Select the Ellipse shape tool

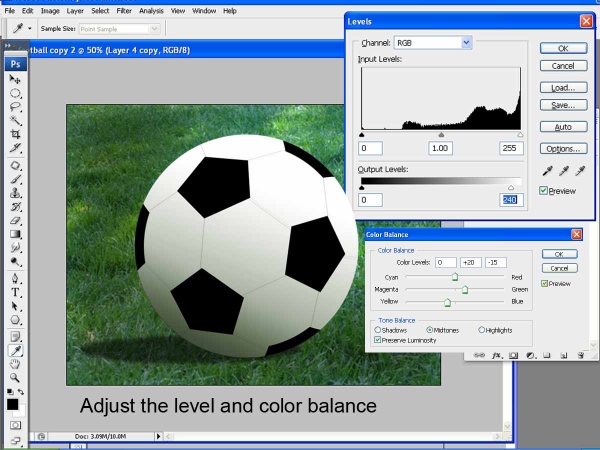pyautogui.click(x=15, y=320)
